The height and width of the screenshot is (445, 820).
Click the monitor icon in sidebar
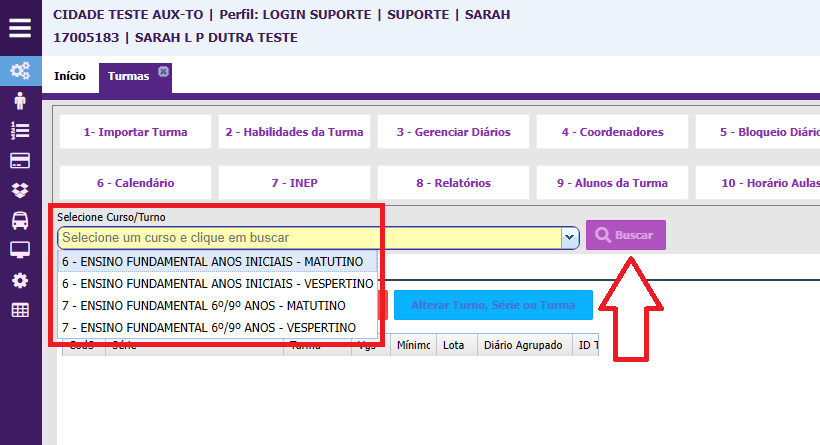[x=20, y=250]
